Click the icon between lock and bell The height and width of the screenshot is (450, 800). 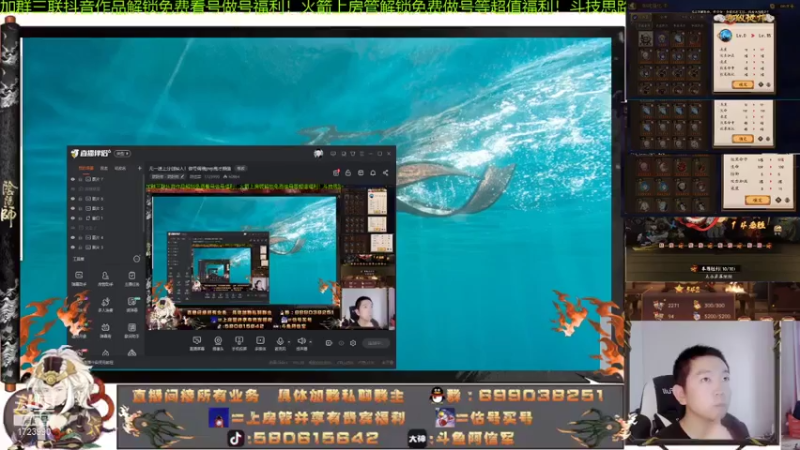click(x=361, y=172)
